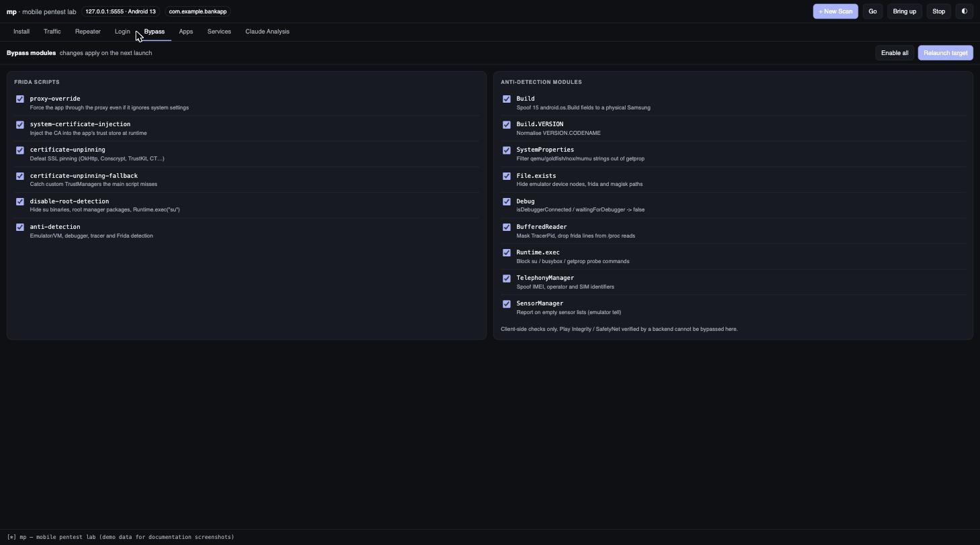Image resolution: width=980 pixels, height=545 pixels.
Task: Stop the running session
Action: click(938, 11)
